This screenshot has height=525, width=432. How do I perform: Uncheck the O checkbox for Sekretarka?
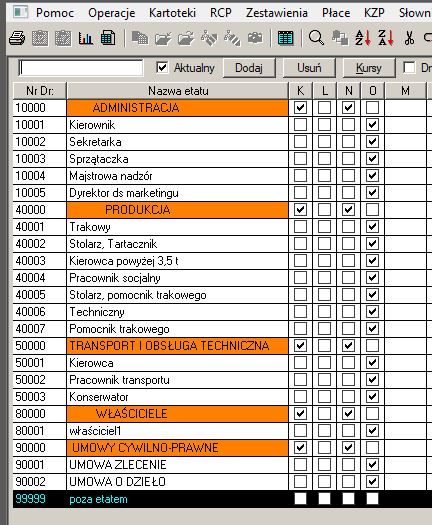[x=372, y=142]
